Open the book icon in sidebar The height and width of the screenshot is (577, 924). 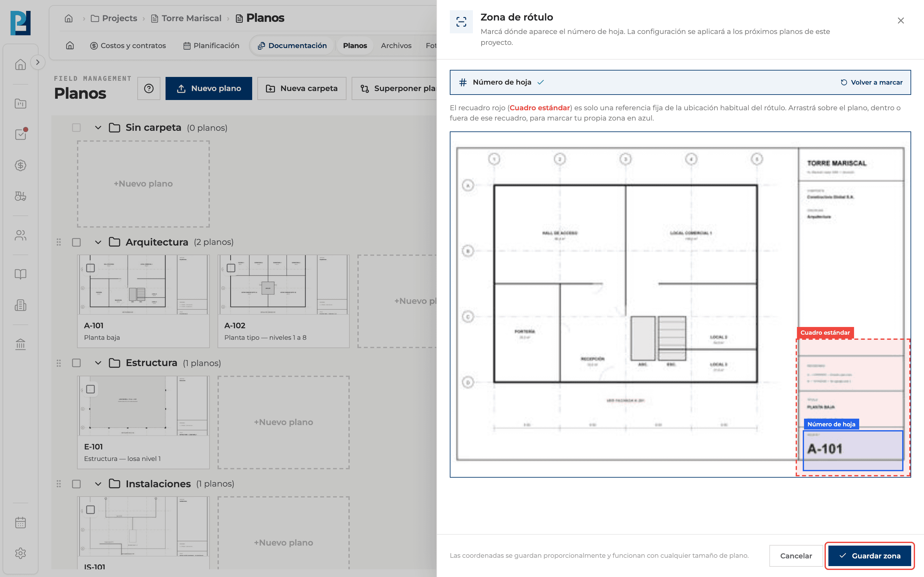click(x=21, y=274)
